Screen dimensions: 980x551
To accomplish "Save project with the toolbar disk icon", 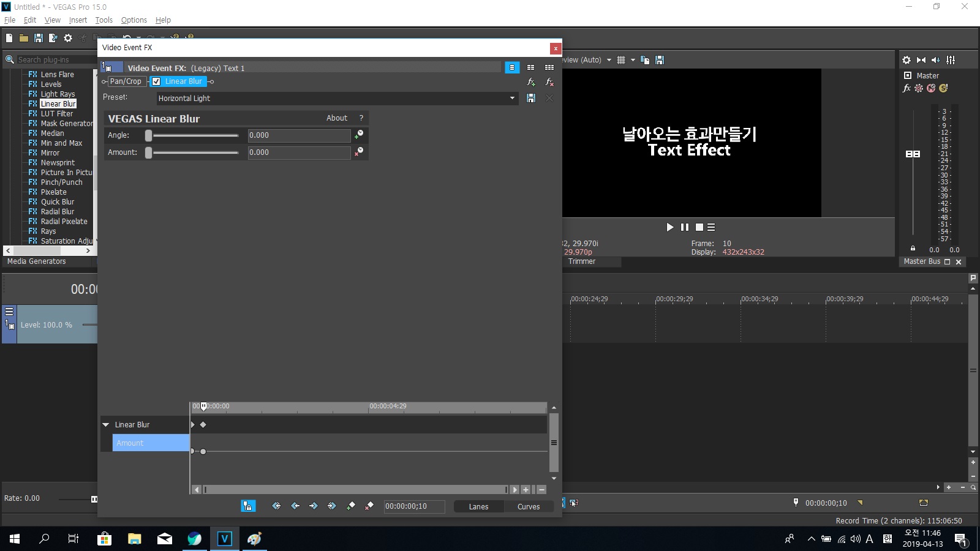I will [x=39, y=38].
